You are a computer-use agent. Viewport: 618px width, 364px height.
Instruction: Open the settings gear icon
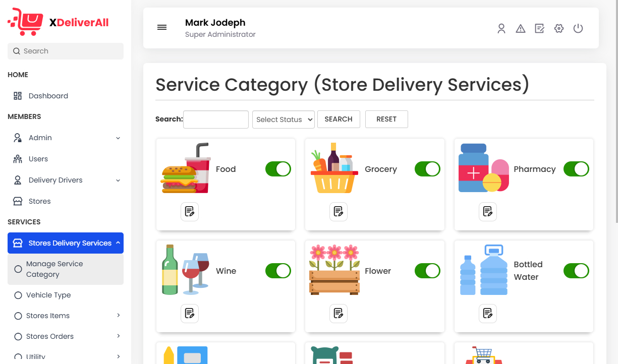coord(559,29)
